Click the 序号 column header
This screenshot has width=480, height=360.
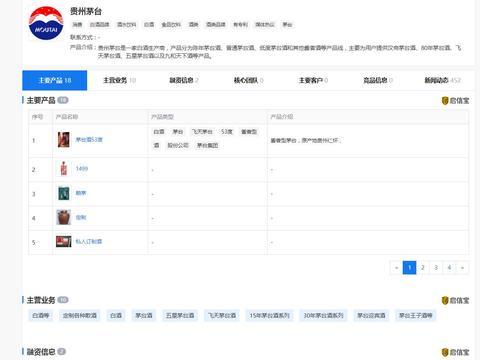click(37, 117)
